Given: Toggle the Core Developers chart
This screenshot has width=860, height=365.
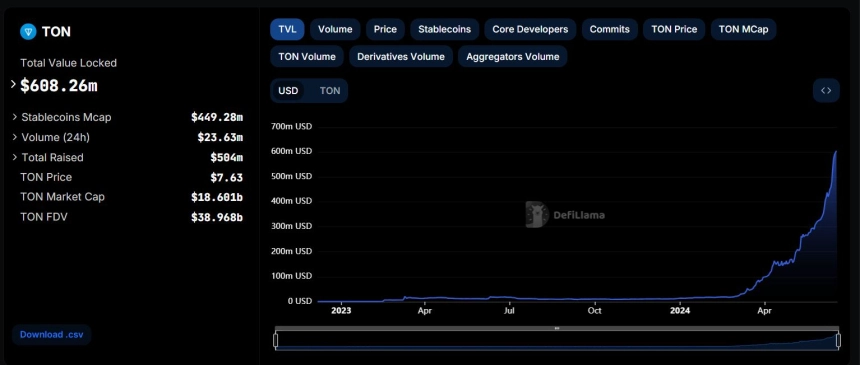Looking at the screenshot, I should click(x=530, y=29).
